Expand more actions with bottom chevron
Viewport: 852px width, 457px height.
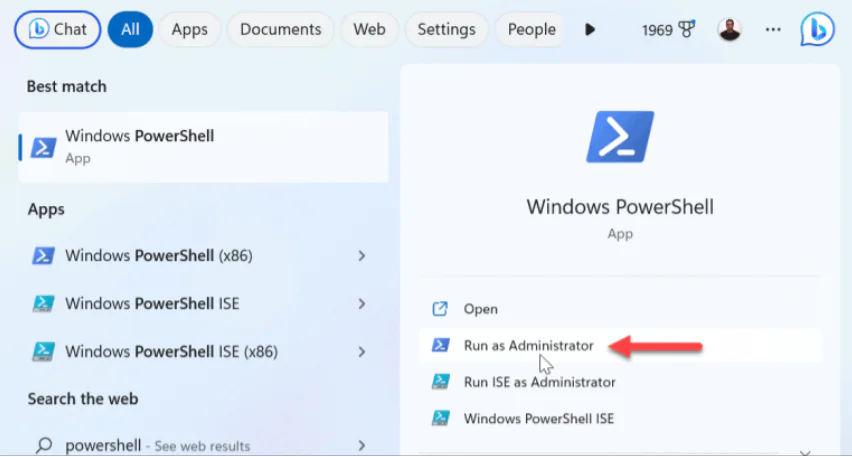click(805, 452)
